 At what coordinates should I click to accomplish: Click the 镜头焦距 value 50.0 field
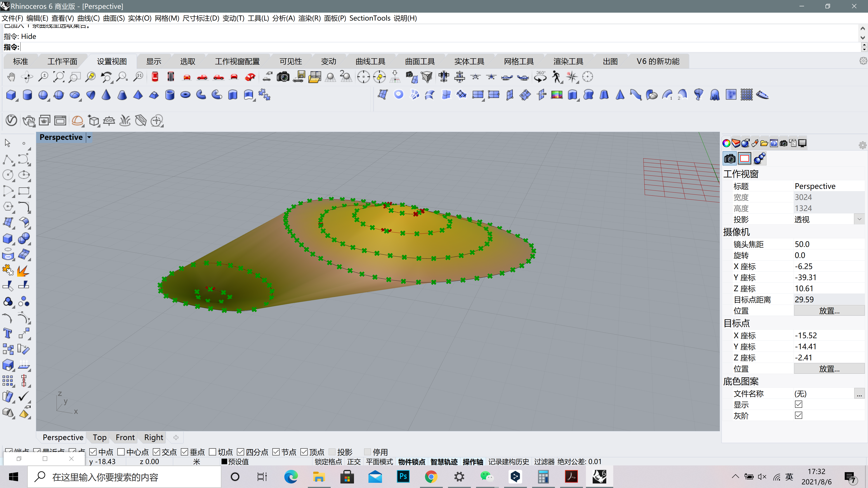point(829,244)
